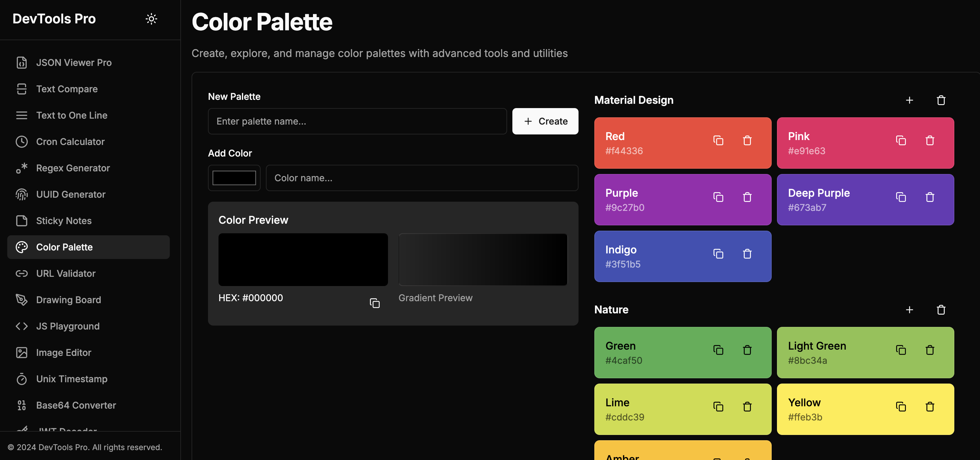Open the UUID Generator page
This screenshot has width=980, height=460.
pos(71,194)
